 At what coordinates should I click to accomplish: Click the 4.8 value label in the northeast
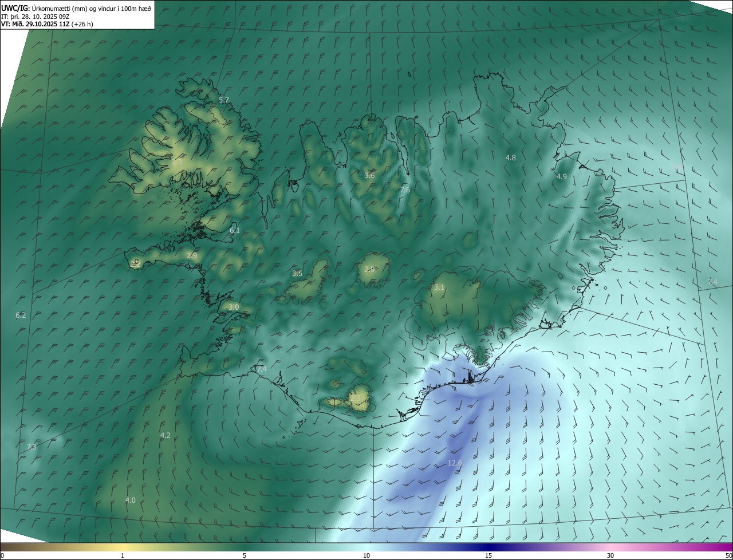[x=511, y=157]
